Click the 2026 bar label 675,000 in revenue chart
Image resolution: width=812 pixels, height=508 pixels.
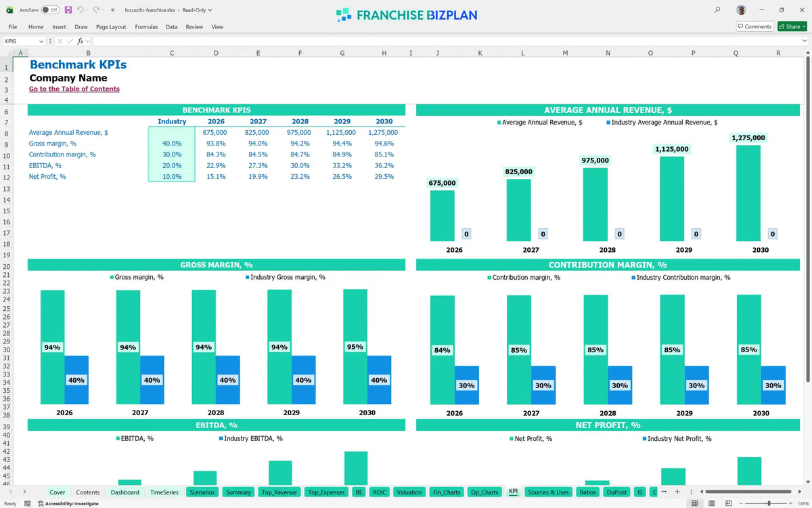click(x=442, y=183)
